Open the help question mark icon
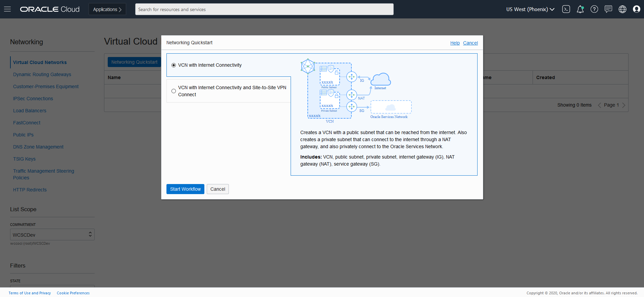Viewport: 644px width, 297px height. tap(594, 9)
